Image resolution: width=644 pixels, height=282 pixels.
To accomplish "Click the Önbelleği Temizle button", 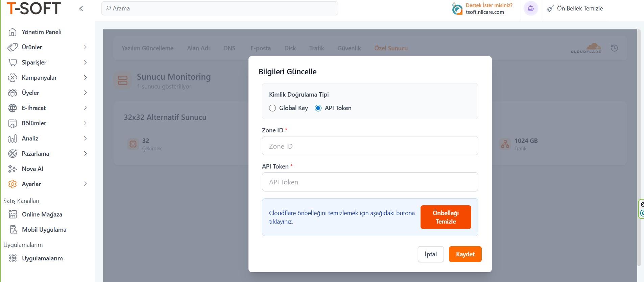I will pos(446,217).
